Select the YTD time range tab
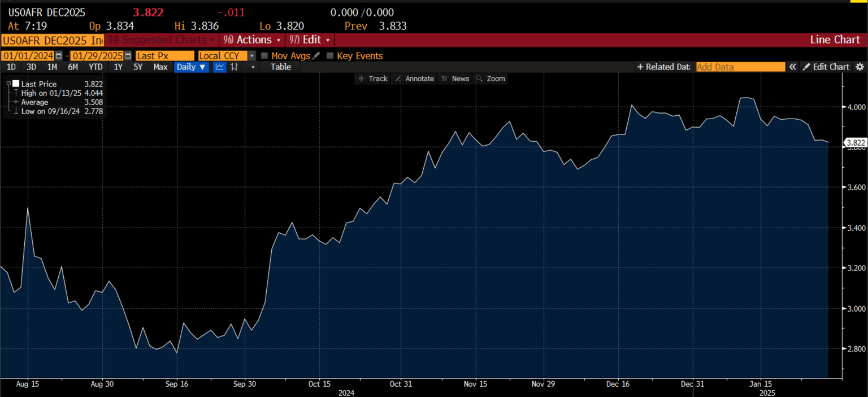This screenshot has width=868, height=397. pos(96,67)
